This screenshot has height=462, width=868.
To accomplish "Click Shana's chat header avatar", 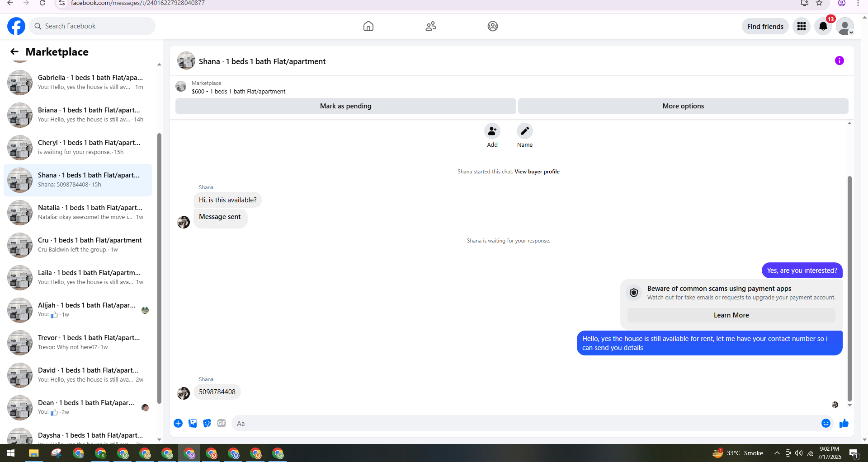I will 186,61.
